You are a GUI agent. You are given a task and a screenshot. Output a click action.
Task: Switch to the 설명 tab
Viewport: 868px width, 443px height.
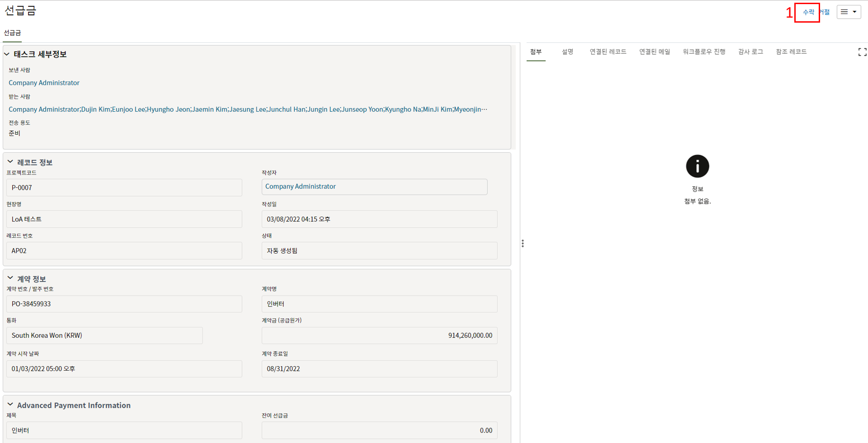[x=567, y=52]
